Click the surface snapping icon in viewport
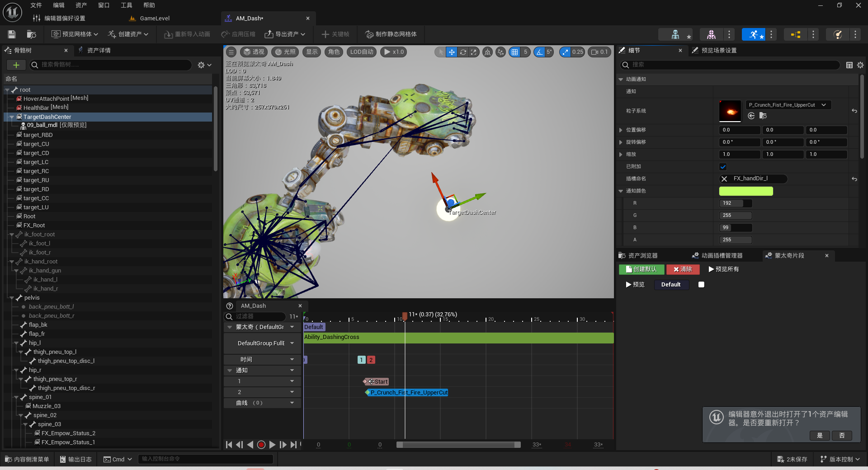The height and width of the screenshot is (470, 868). click(x=500, y=52)
